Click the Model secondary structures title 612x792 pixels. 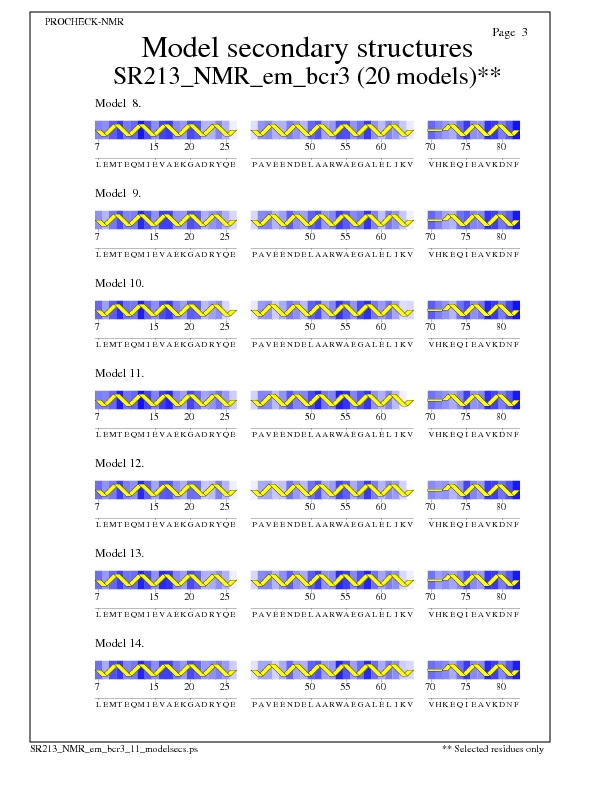coord(307,48)
